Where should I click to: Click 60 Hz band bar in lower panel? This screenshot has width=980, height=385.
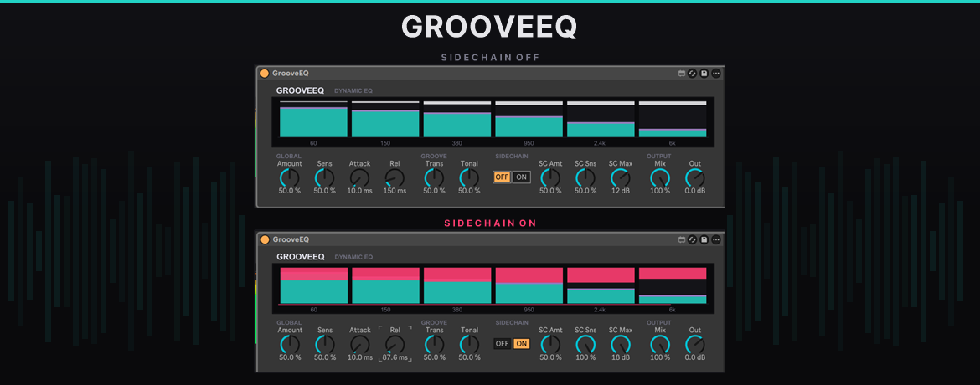coord(313,285)
